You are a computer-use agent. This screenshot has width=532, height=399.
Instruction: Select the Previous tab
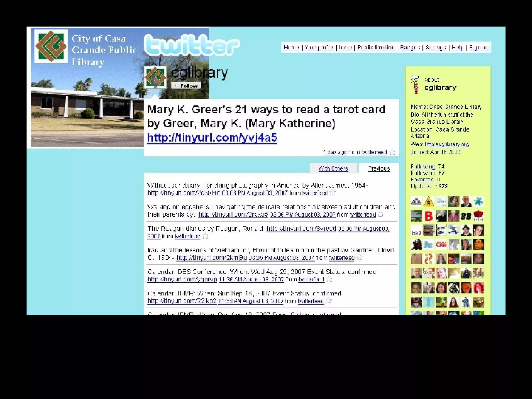(379, 169)
